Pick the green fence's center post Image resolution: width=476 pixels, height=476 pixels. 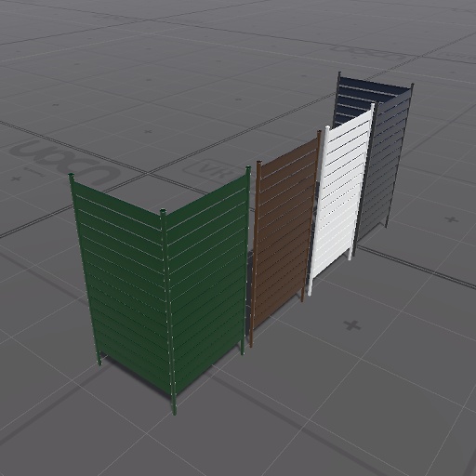(x=168, y=311)
